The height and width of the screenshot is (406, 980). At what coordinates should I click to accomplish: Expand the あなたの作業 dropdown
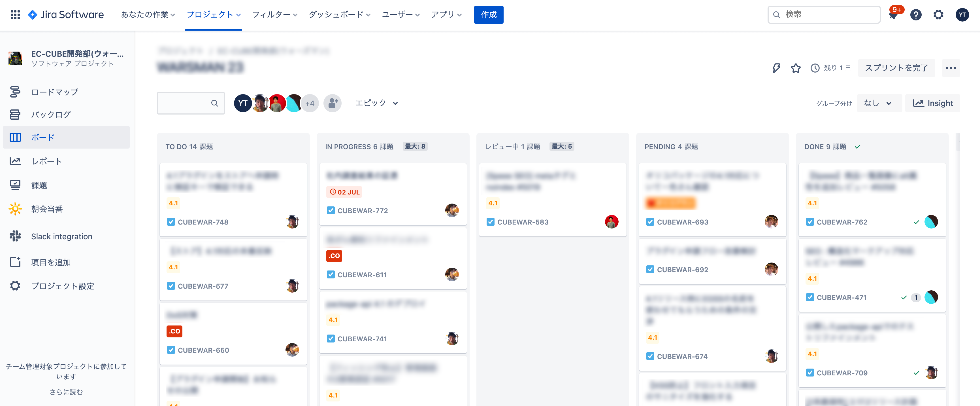point(148,15)
